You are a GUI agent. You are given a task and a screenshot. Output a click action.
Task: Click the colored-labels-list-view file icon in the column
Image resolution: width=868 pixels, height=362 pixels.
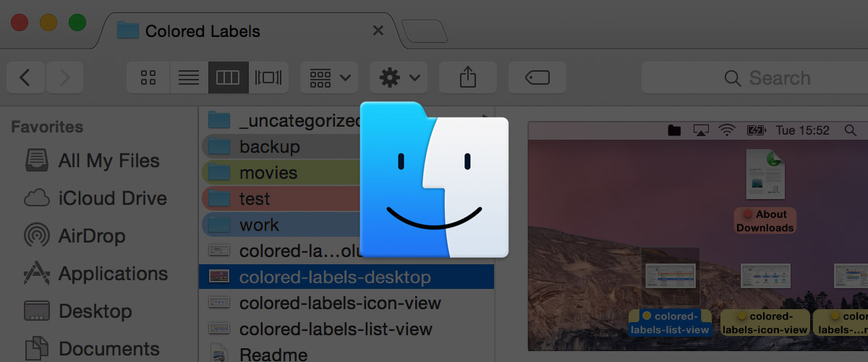219,329
